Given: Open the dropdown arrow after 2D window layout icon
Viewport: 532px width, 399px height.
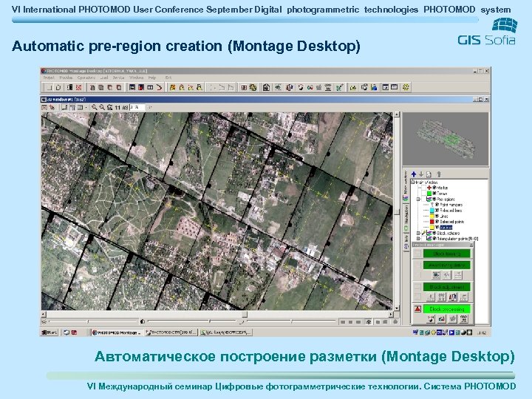Looking at the screenshot, I should pos(86,108).
